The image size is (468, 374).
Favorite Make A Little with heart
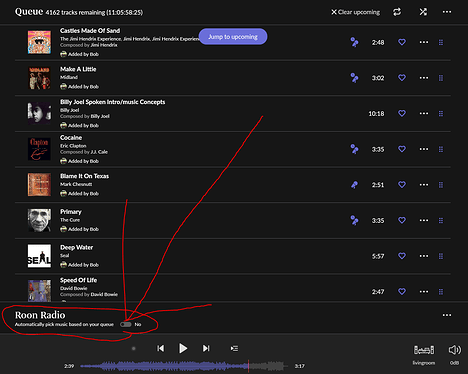(402, 78)
